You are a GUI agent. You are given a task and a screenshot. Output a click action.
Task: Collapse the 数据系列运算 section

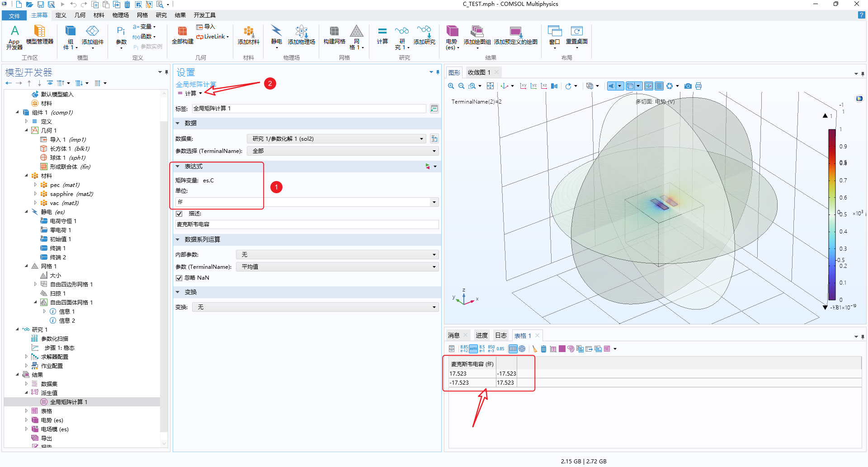[x=178, y=239]
